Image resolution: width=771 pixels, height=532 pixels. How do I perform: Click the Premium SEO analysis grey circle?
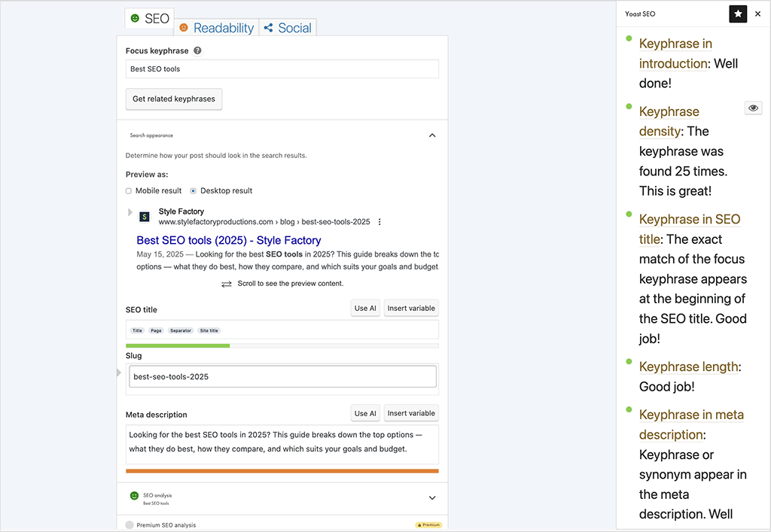[x=130, y=525]
